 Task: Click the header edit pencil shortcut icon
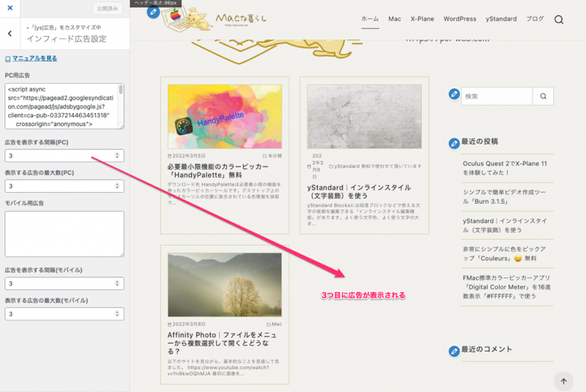pyautogui.click(x=153, y=12)
